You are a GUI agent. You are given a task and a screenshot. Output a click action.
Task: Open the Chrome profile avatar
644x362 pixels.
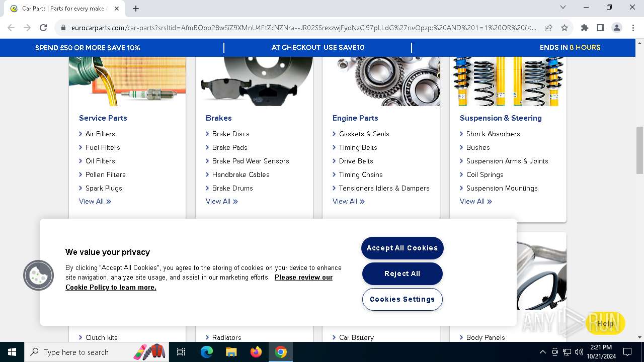[x=616, y=28]
